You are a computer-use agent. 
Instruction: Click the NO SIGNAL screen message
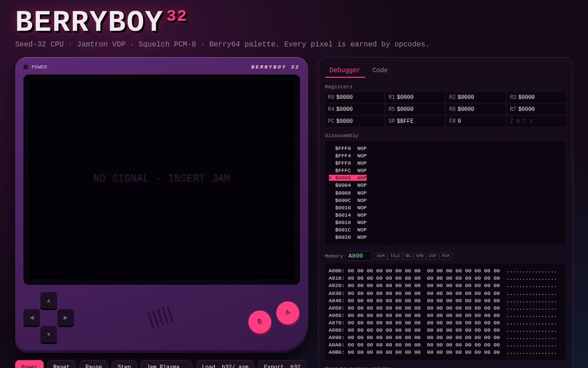click(162, 178)
